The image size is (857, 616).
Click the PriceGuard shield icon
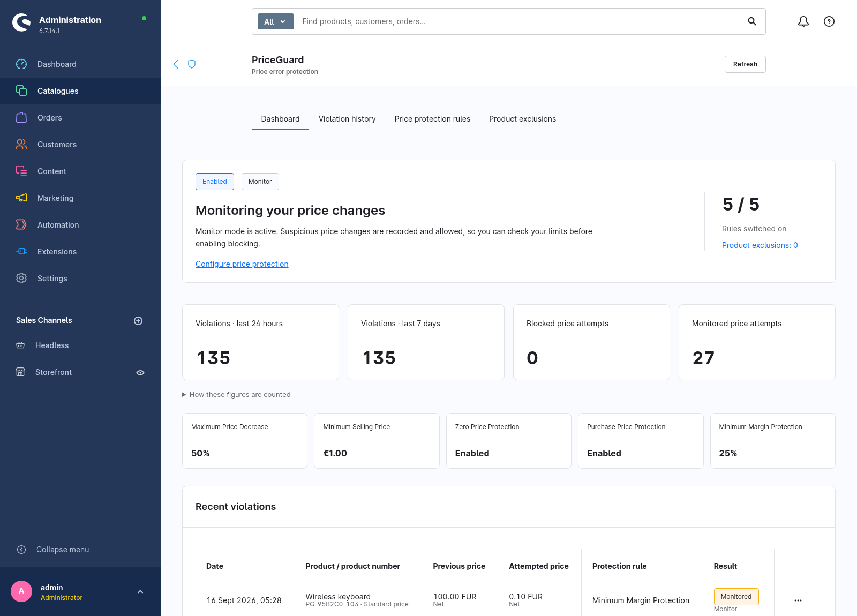(192, 64)
